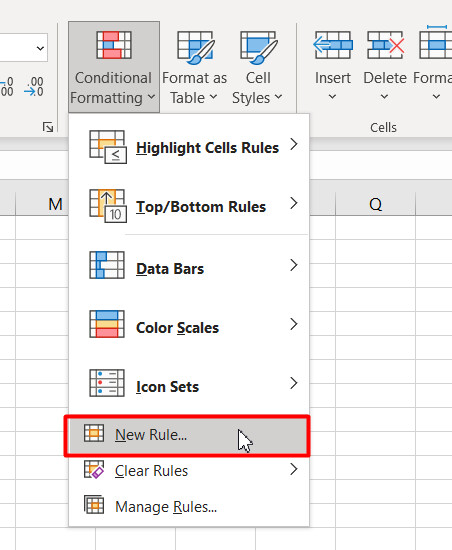
Task: Click the Insert cells icon
Action: [333, 45]
